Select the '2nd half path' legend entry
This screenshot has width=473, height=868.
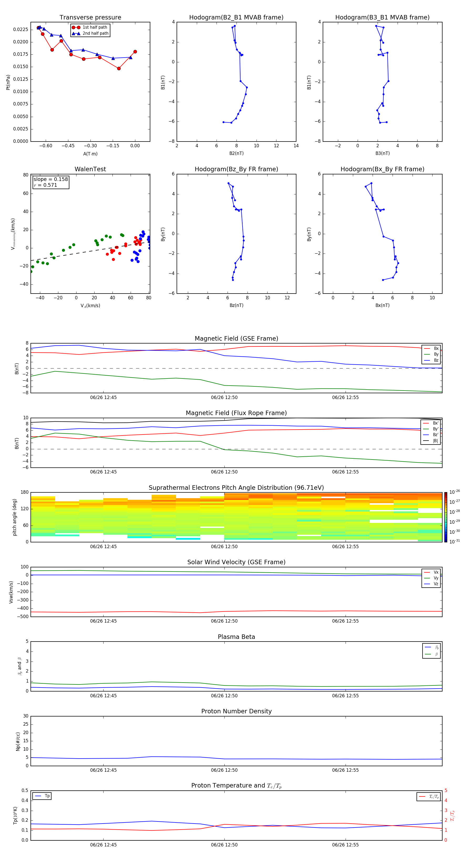click(x=90, y=33)
